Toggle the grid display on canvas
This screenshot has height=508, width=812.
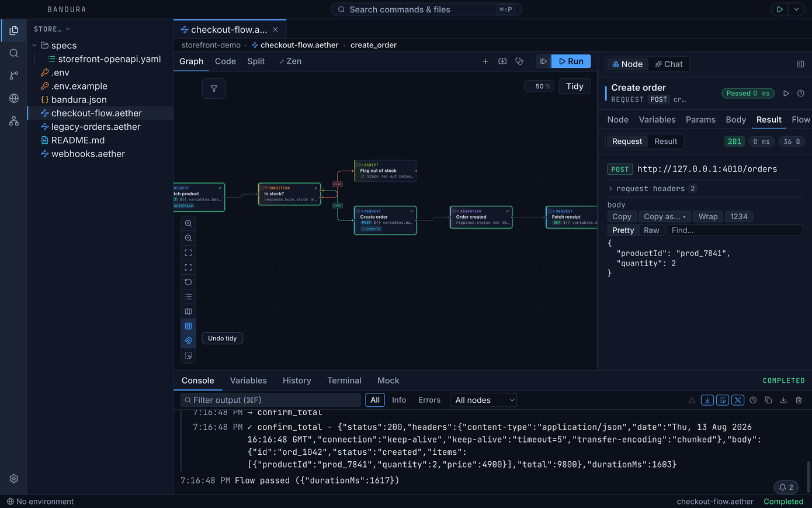(x=188, y=326)
